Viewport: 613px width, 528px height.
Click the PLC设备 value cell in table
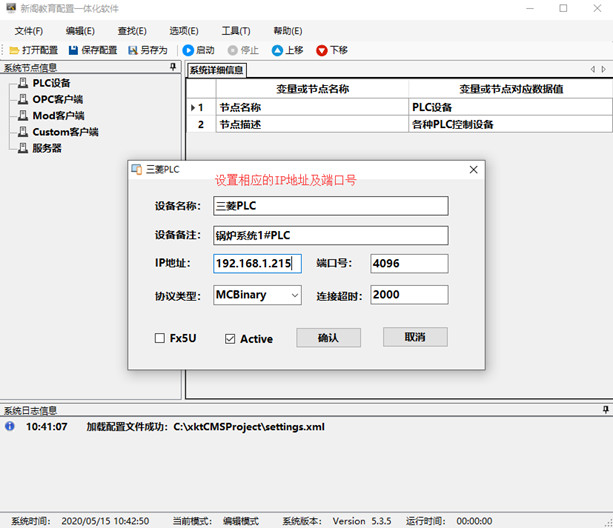point(510,107)
